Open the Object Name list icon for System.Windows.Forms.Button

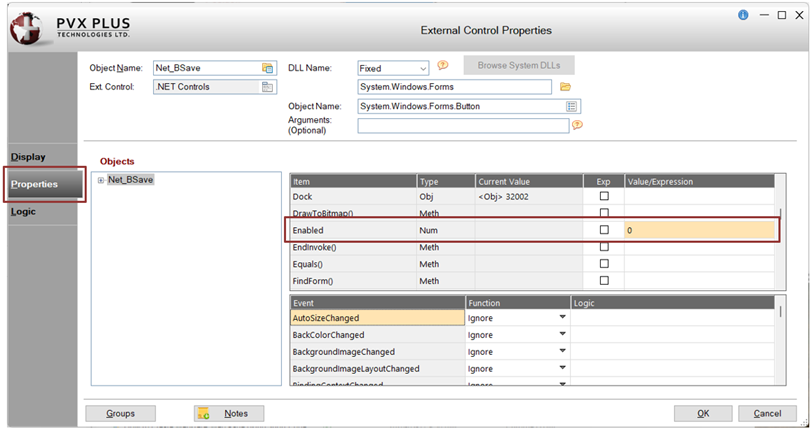coord(571,106)
